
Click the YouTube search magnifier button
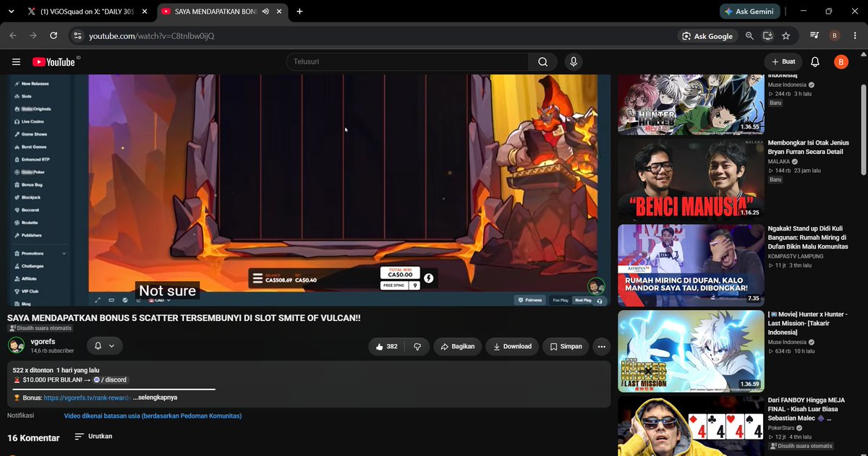coord(542,62)
